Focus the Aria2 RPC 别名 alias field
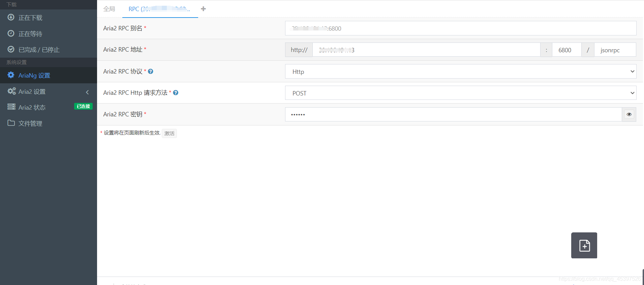The height and width of the screenshot is (285, 644). 461,28
